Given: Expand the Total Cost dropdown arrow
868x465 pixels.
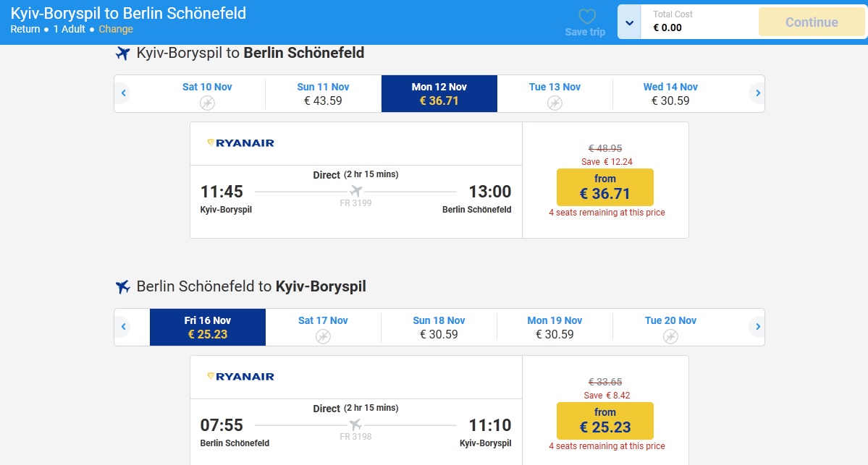Looking at the screenshot, I should [630, 22].
